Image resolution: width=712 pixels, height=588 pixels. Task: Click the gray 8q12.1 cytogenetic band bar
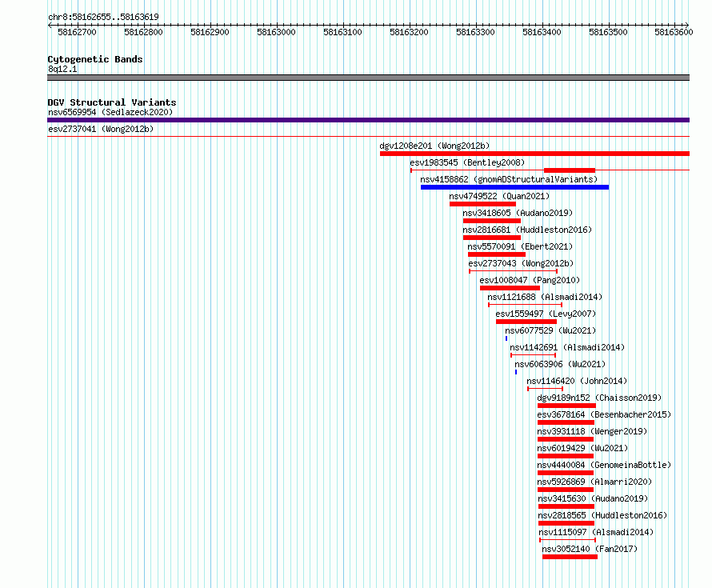coord(368,78)
